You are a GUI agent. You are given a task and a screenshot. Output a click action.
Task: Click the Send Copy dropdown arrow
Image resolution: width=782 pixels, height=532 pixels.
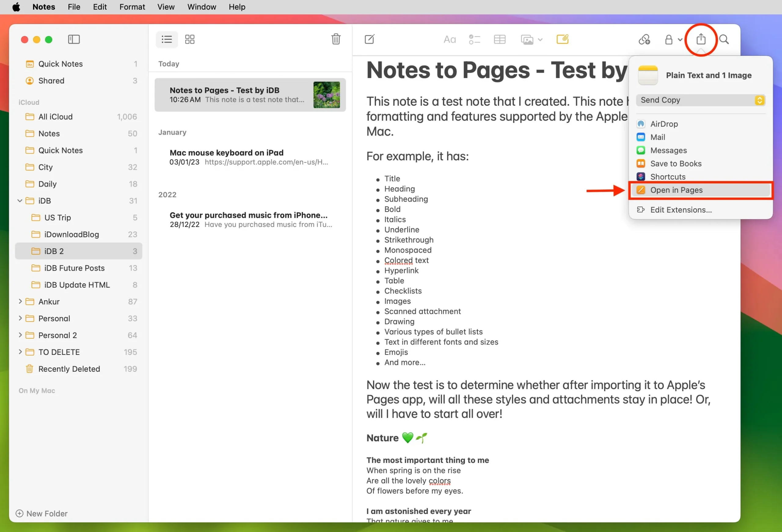(x=759, y=100)
